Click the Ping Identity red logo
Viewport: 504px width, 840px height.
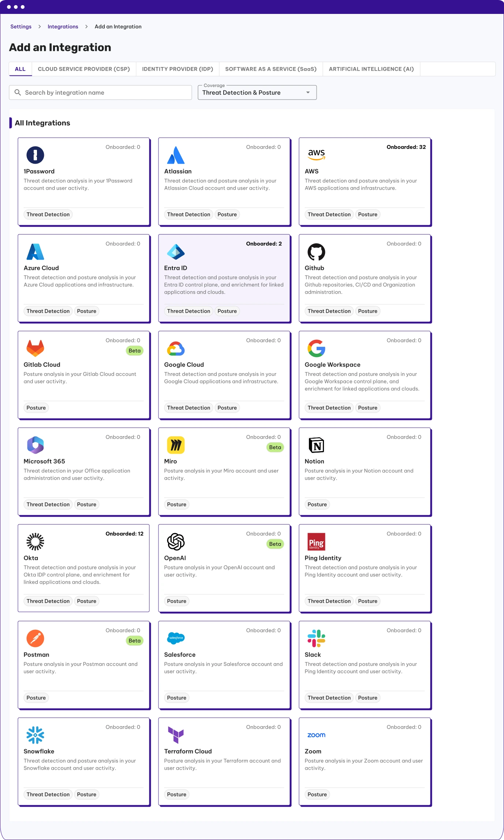point(316,542)
